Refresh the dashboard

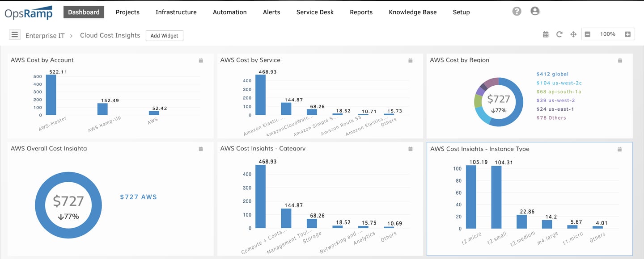(559, 34)
